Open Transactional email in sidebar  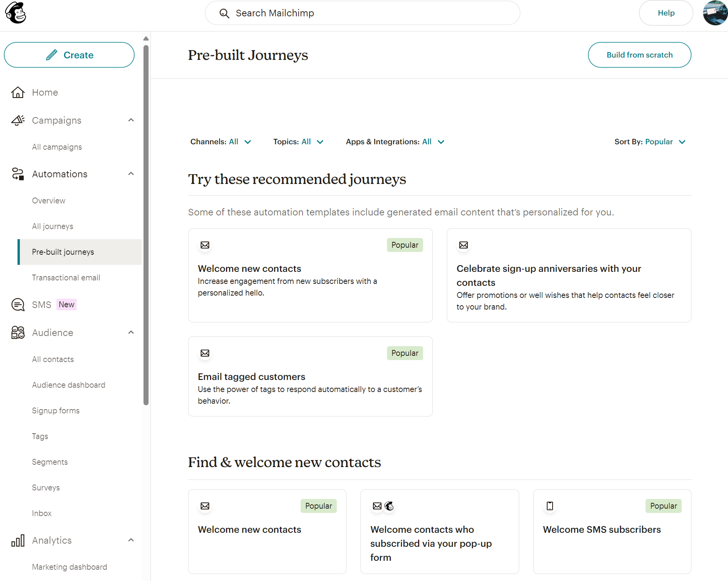[x=66, y=278]
